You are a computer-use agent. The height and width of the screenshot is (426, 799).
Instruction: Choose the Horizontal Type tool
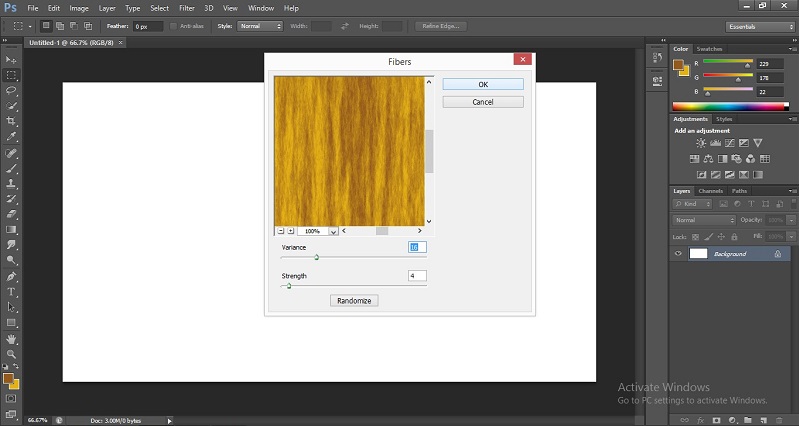12,292
